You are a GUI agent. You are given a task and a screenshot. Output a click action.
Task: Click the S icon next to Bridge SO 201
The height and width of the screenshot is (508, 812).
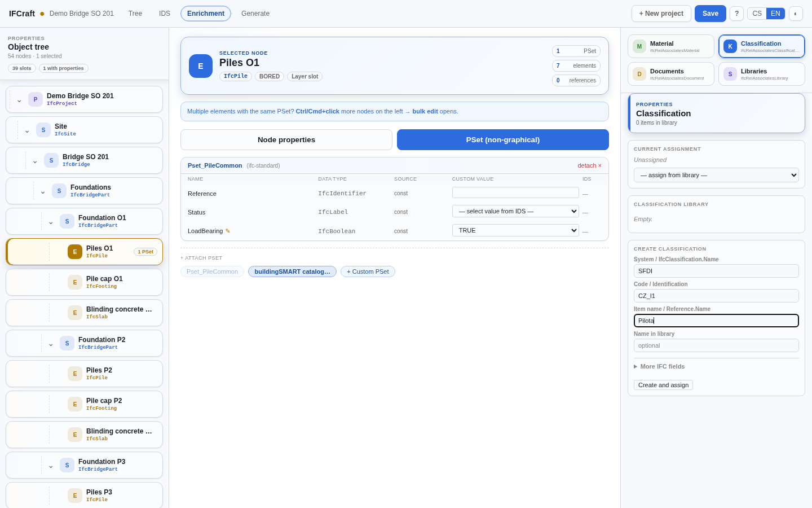click(x=51, y=160)
